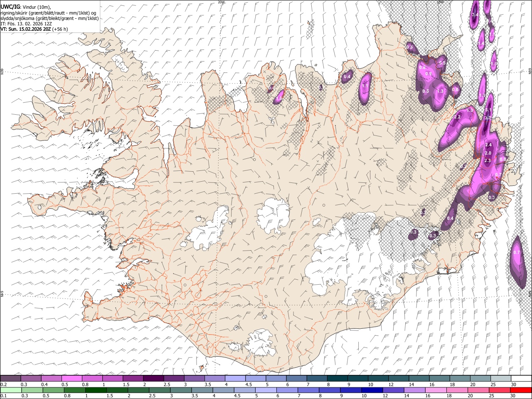Click the pale grey 25 swatch in the snow scale
The image size is (532, 399).
pyautogui.click(x=501, y=378)
